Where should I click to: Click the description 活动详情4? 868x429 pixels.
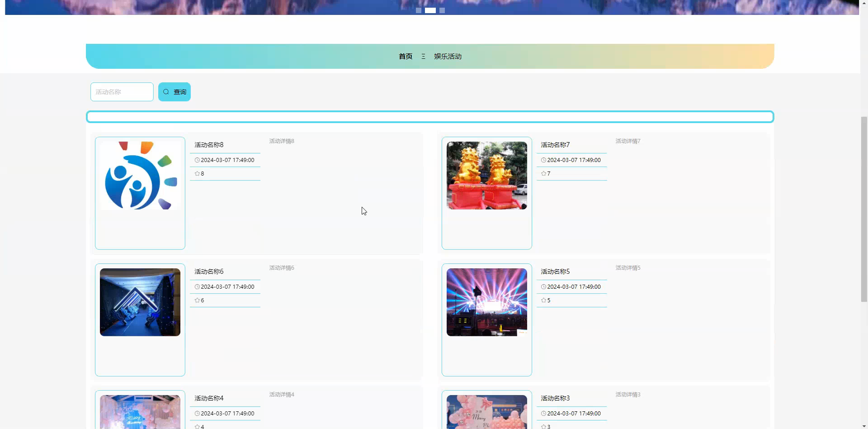[x=282, y=395]
